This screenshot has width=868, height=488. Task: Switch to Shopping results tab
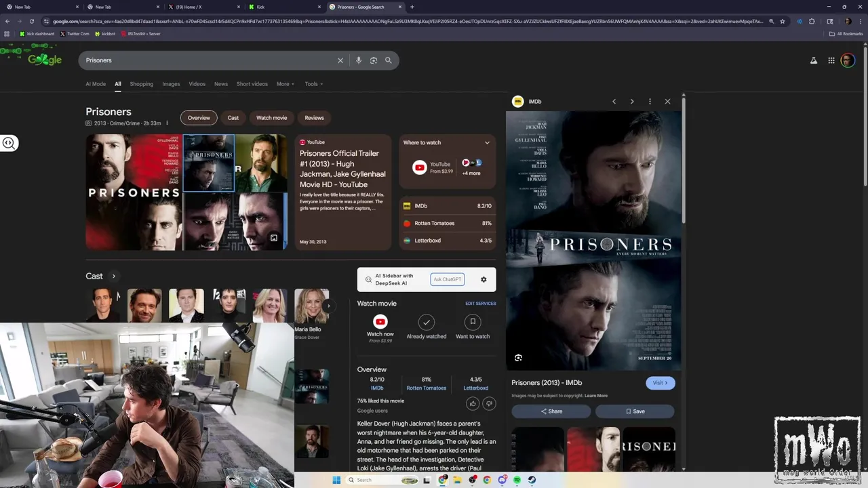click(141, 84)
